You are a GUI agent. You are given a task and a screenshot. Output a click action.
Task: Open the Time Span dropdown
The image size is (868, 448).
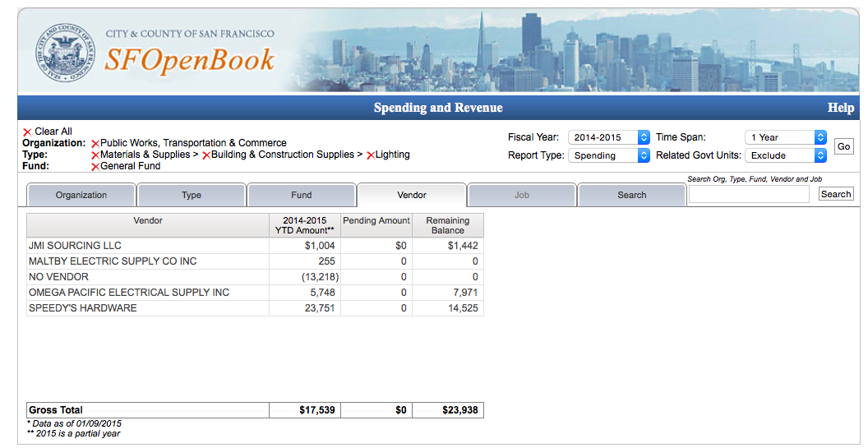[x=786, y=137]
